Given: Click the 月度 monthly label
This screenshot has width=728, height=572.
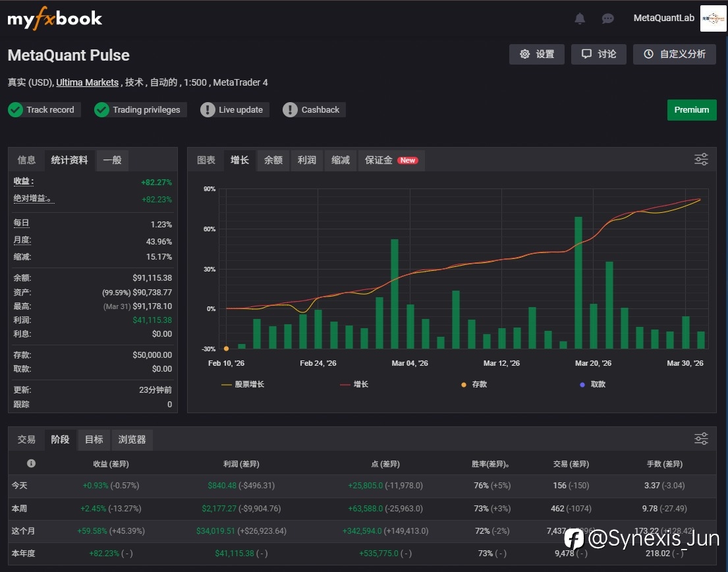Looking at the screenshot, I should point(22,240).
